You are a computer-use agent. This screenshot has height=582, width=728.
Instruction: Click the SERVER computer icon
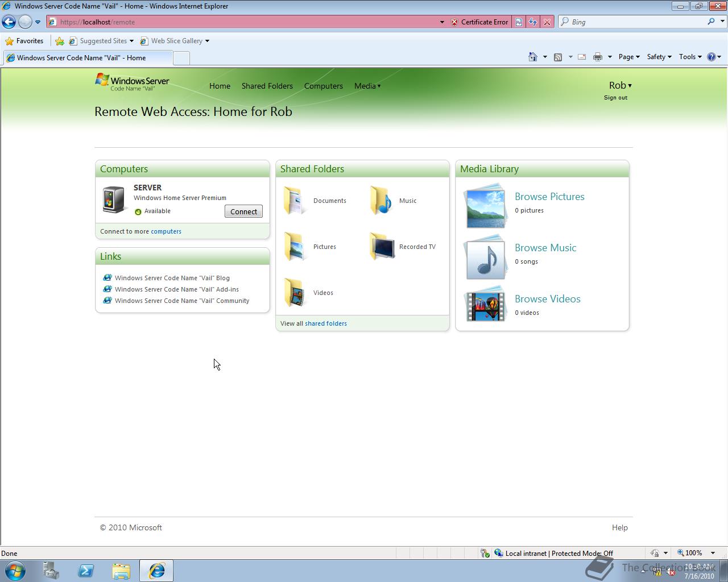tap(114, 199)
